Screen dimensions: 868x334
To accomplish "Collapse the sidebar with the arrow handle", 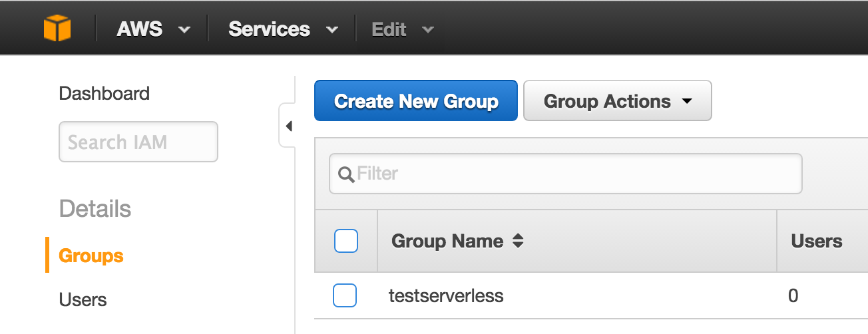I will (288, 125).
